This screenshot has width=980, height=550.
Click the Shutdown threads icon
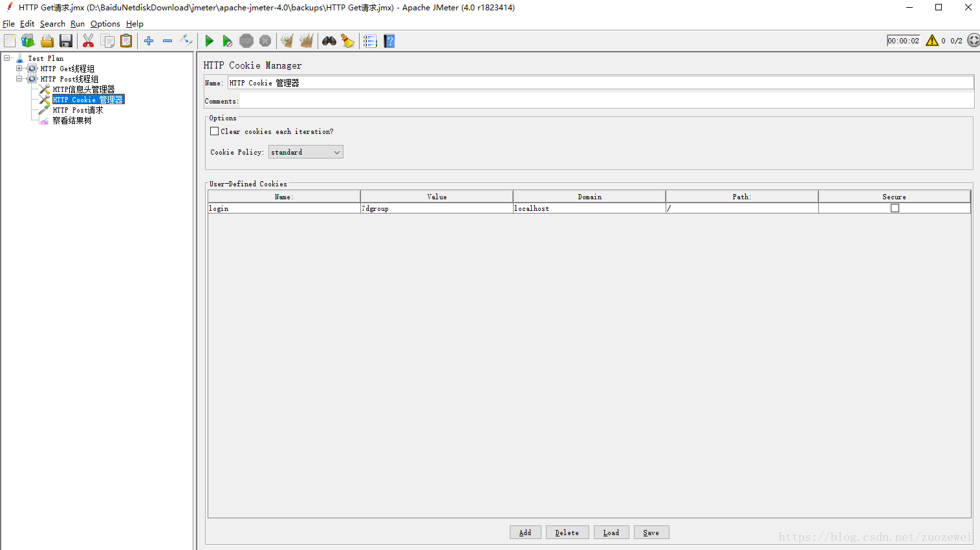(265, 41)
